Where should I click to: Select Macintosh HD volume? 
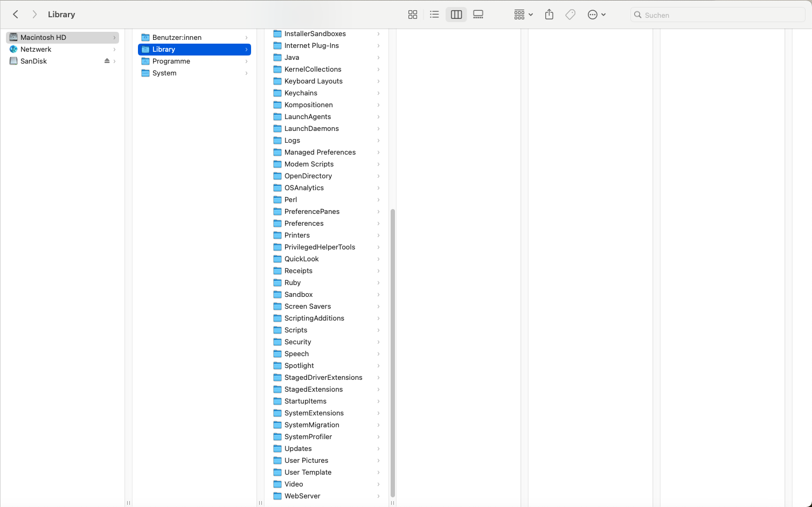pyautogui.click(x=62, y=37)
